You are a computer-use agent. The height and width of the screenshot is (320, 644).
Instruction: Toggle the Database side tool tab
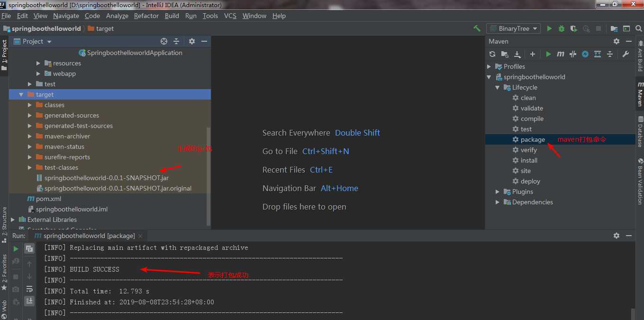click(640, 132)
